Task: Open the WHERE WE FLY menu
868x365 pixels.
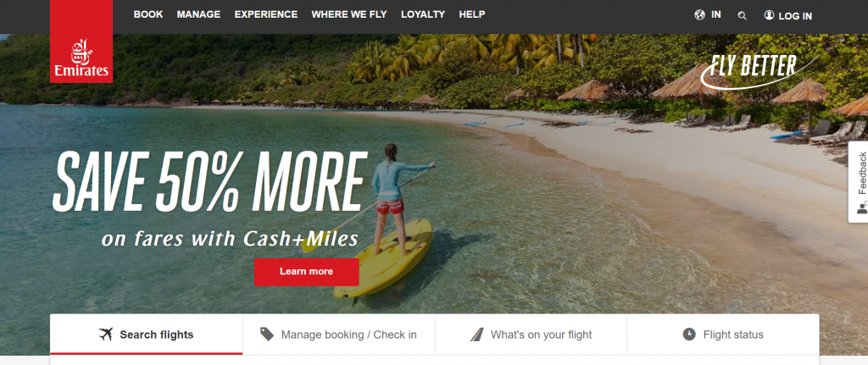Action: click(349, 14)
